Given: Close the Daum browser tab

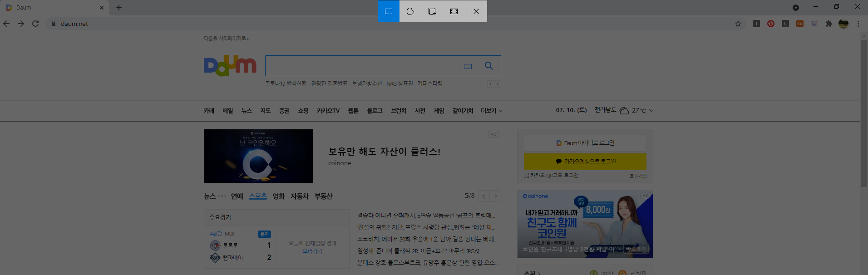Looking at the screenshot, I should (101, 8).
